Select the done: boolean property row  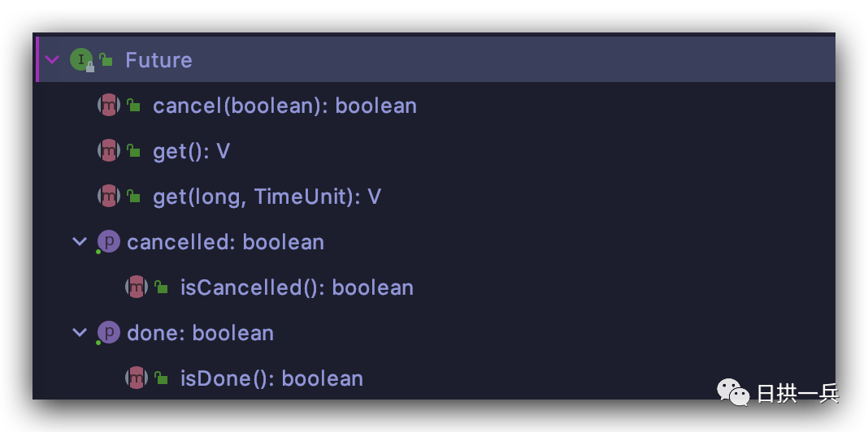coord(434,332)
